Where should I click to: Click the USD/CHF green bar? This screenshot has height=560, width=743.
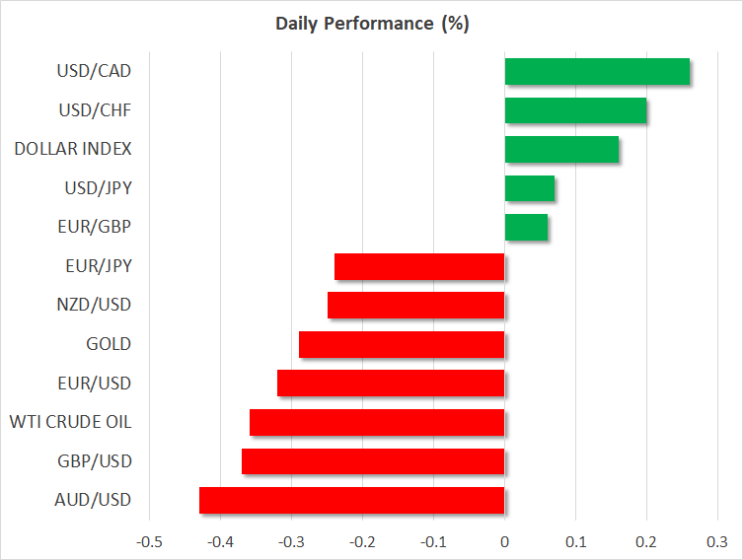575,110
